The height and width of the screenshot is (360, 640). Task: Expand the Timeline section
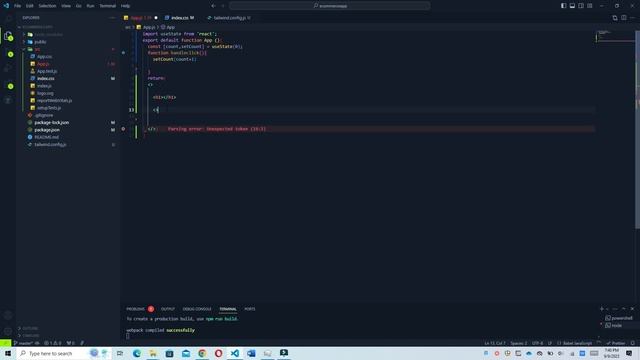[x=31, y=336]
